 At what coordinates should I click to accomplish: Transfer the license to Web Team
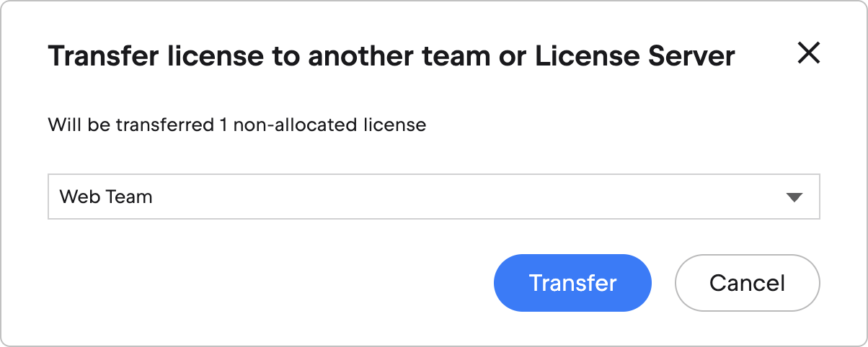572,283
